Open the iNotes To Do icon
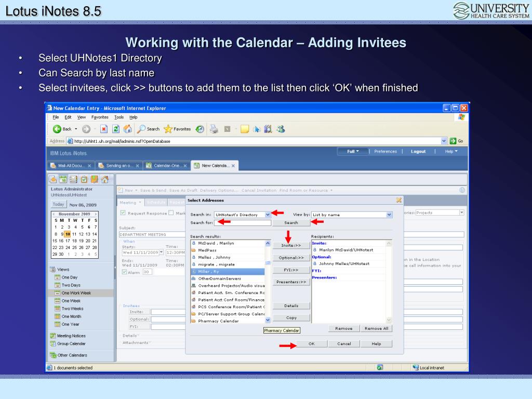This screenshot has width=532, height=399. point(84,179)
